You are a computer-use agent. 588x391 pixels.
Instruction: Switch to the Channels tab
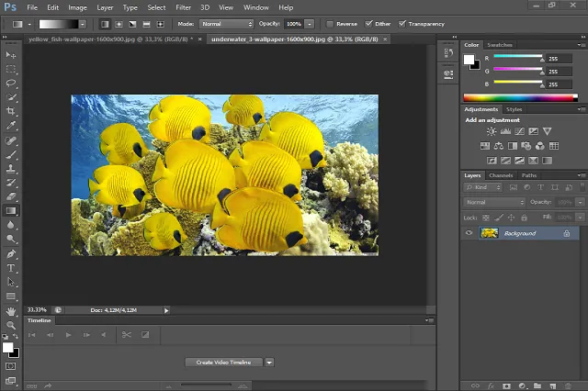[x=501, y=175]
